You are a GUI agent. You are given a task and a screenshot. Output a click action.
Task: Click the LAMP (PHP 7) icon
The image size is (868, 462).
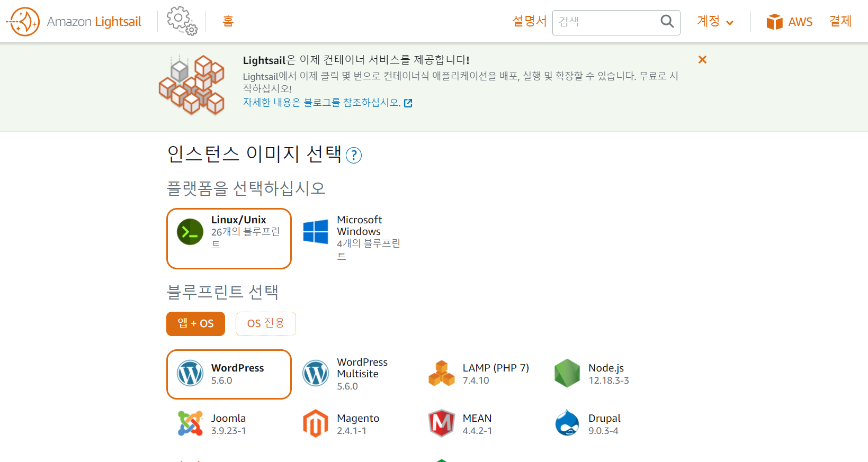click(442, 373)
